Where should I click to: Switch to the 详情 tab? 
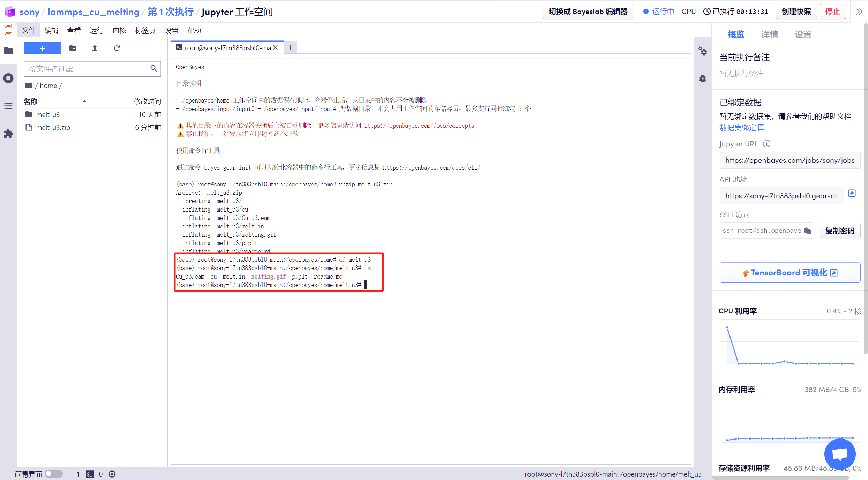coord(769,35)
